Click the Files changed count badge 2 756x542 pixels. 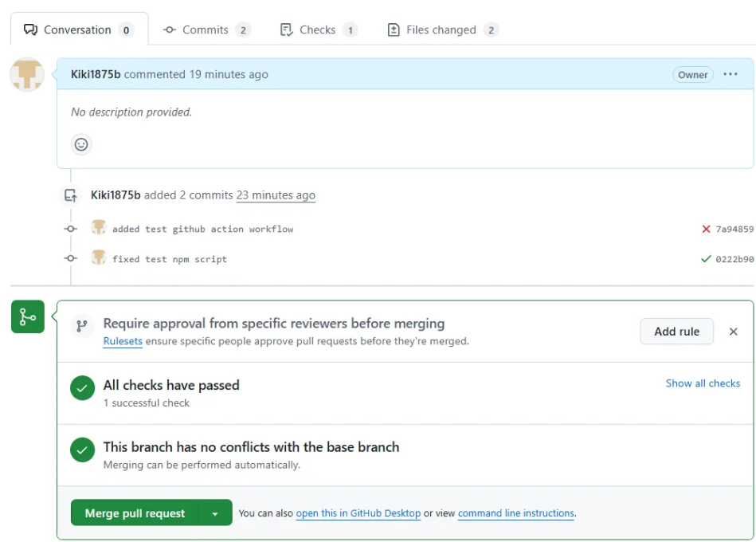click(491, 30)
